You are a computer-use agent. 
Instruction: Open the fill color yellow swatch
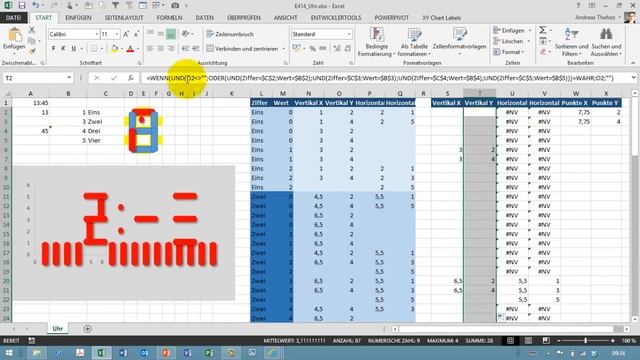click(115, 49)
